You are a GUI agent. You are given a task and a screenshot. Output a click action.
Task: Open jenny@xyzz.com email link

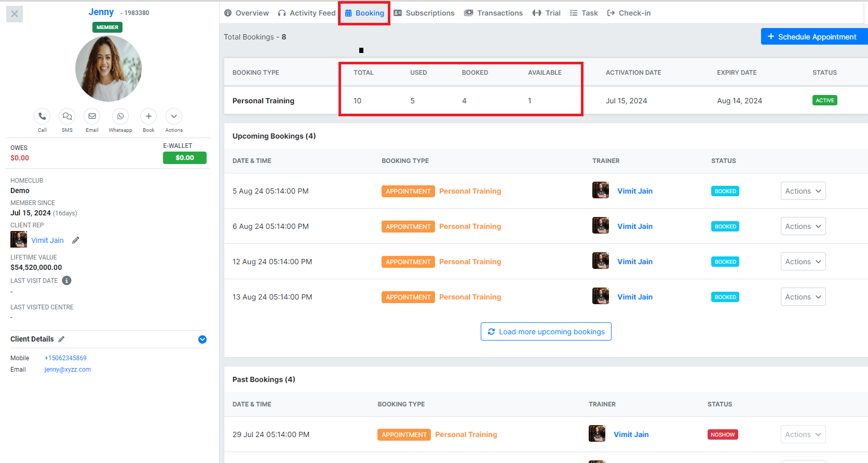(67, 370)
